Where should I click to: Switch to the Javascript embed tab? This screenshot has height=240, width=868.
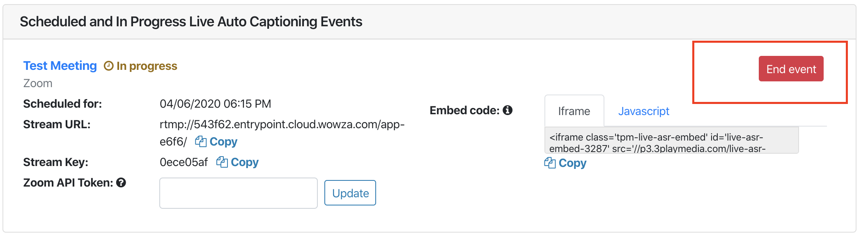tap(643, 111)
